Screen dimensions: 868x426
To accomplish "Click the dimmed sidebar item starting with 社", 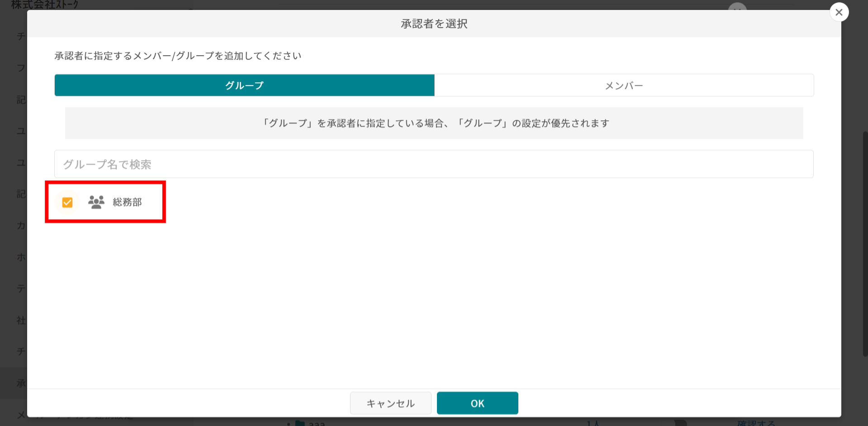I will 21,320.
